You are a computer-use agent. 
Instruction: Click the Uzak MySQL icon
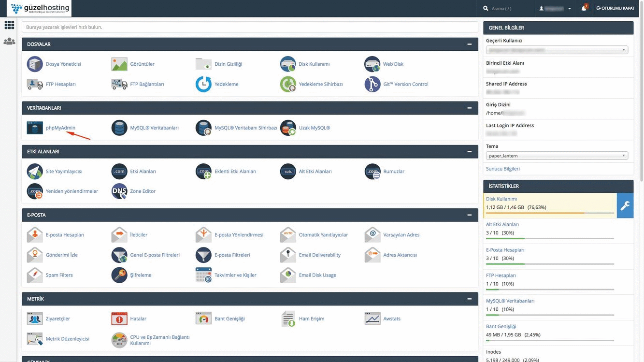coord(288,128)
